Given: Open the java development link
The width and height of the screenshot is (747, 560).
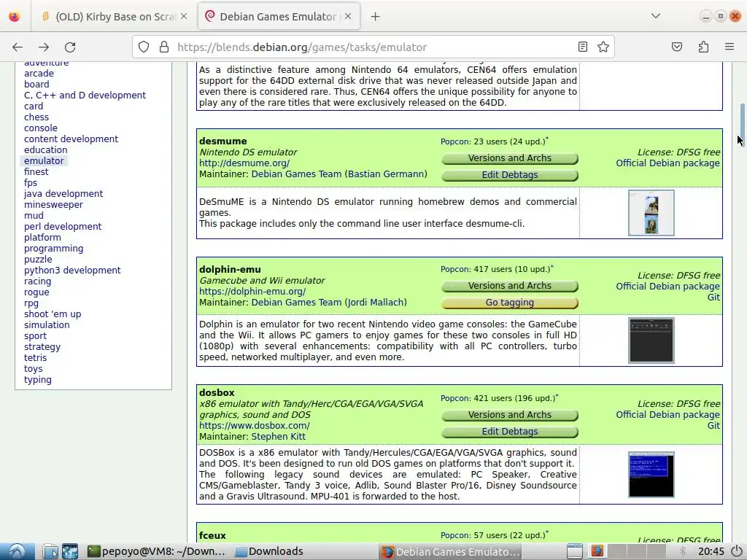Looking at the screenshot, I should coord(63,194).
